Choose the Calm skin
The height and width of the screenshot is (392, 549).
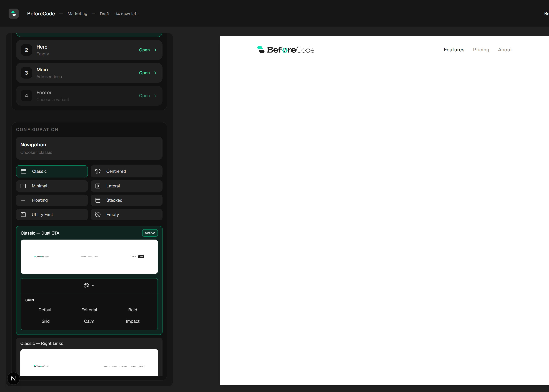(89, 321)
